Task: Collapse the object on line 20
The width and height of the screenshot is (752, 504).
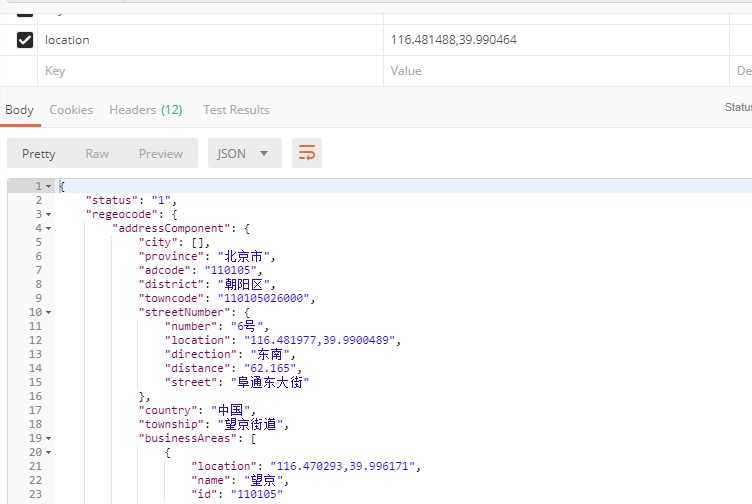Action: click(x=48, y=453)
